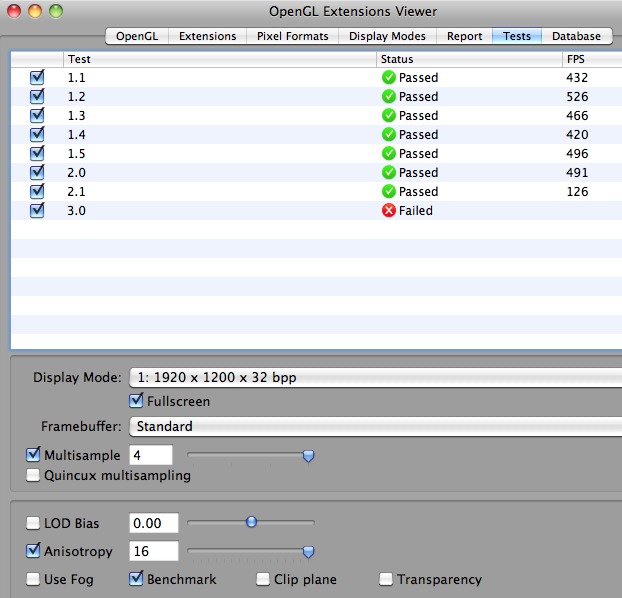Enable the Use Fog option
Viewport: 622px width, 598px height.
point(33,579)
